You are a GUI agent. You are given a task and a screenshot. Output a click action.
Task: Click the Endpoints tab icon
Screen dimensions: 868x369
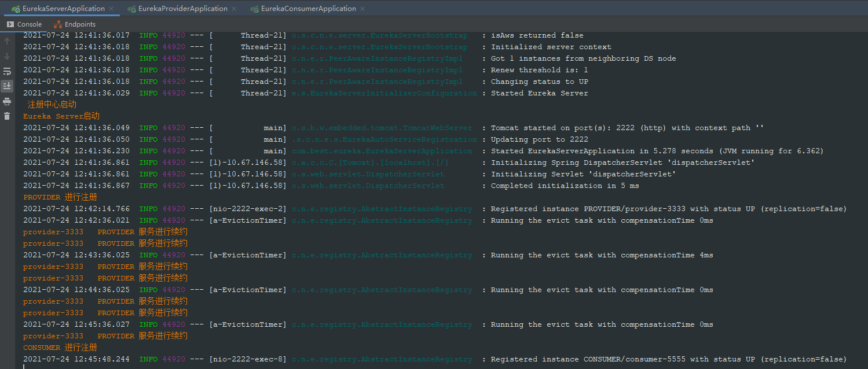coord(58,24)
